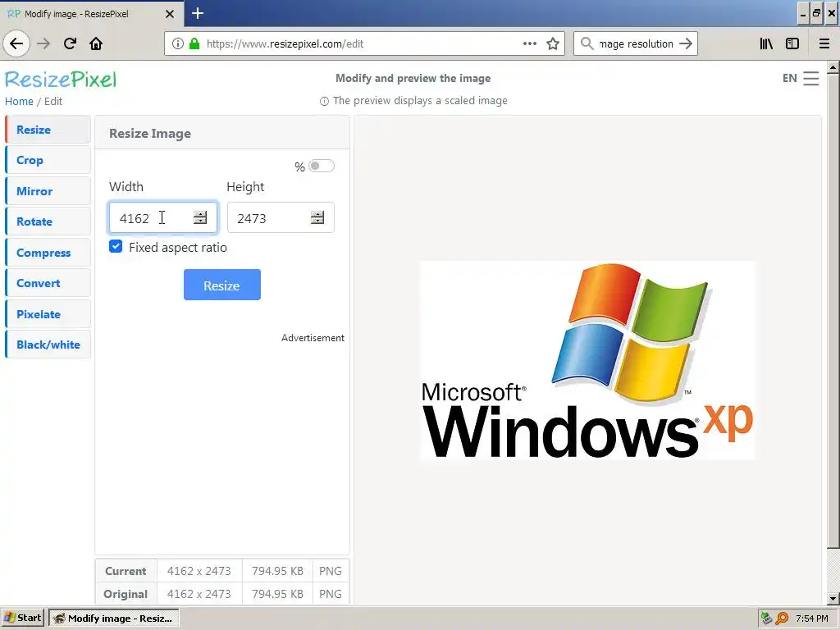Click the info icon beside preview note

[x=324, y=101]
